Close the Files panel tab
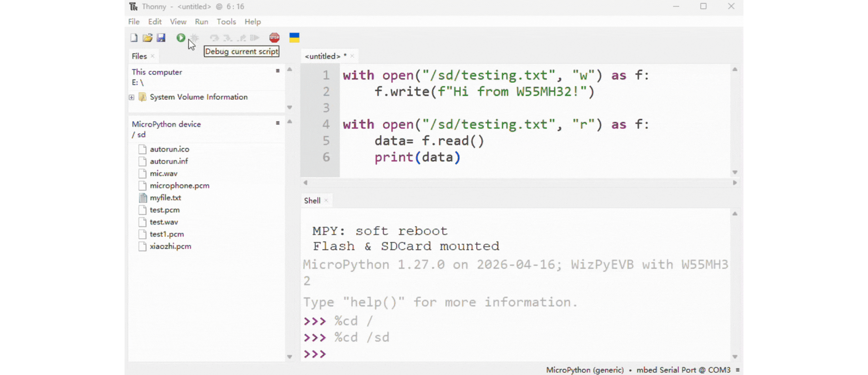868x375 pixels. pos(153,56)
